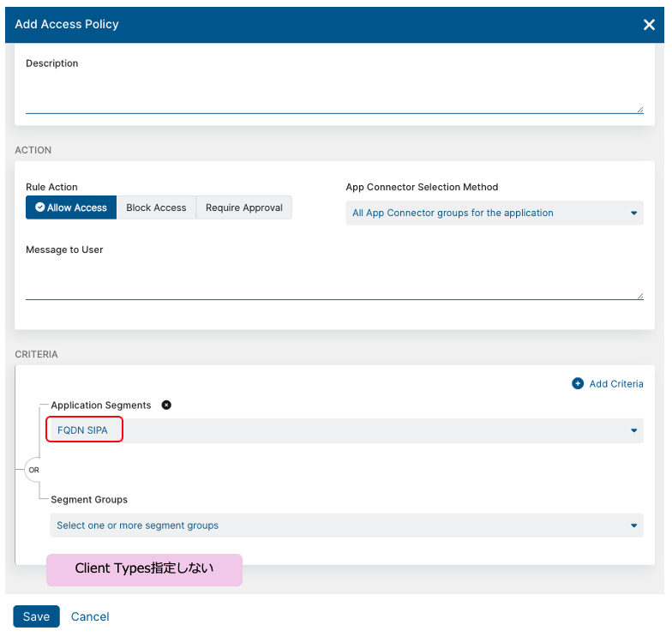Screen dimensions: 672x637
Task: Click the ACTION section heading
Action: [x=33, y=150]
